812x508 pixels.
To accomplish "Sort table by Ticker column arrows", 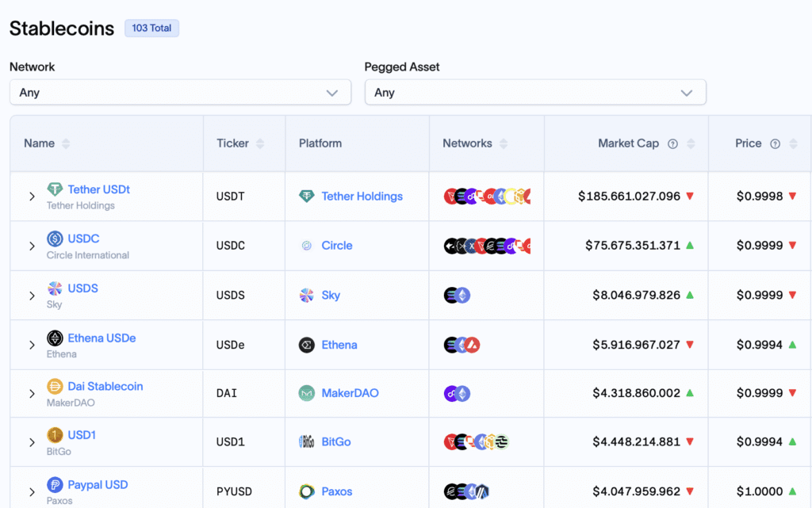I will pos(260,143).
